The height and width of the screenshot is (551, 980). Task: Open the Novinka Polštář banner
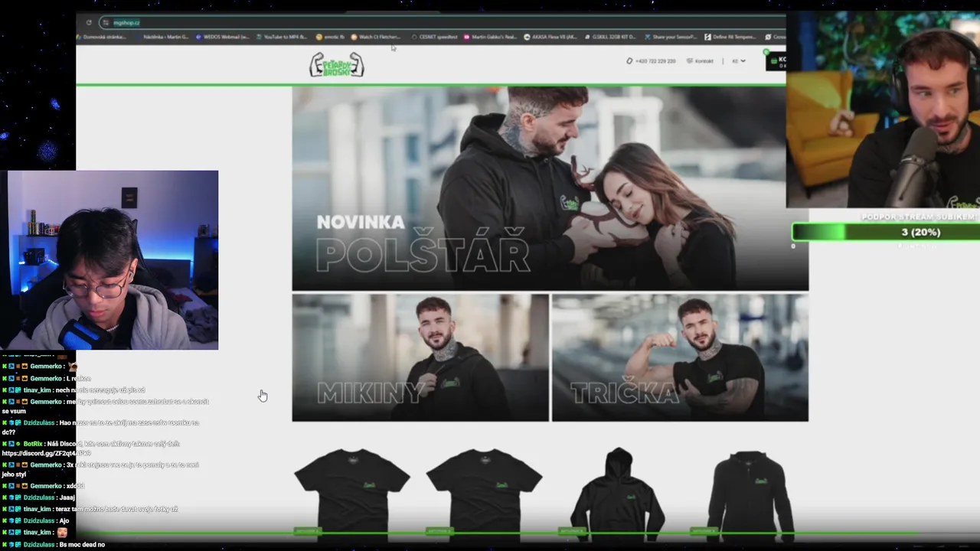[550, 188]
